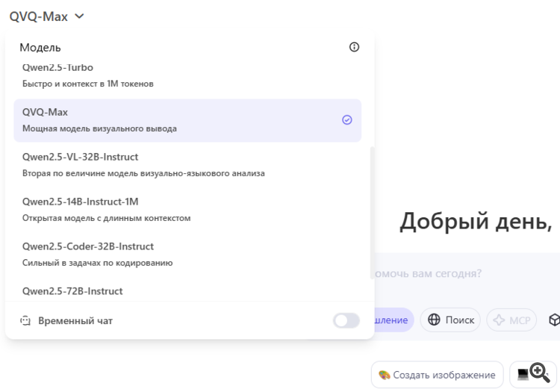This screenshot has height=392, width=560.
Task: Click the model info icon
Action: [354, 47]
